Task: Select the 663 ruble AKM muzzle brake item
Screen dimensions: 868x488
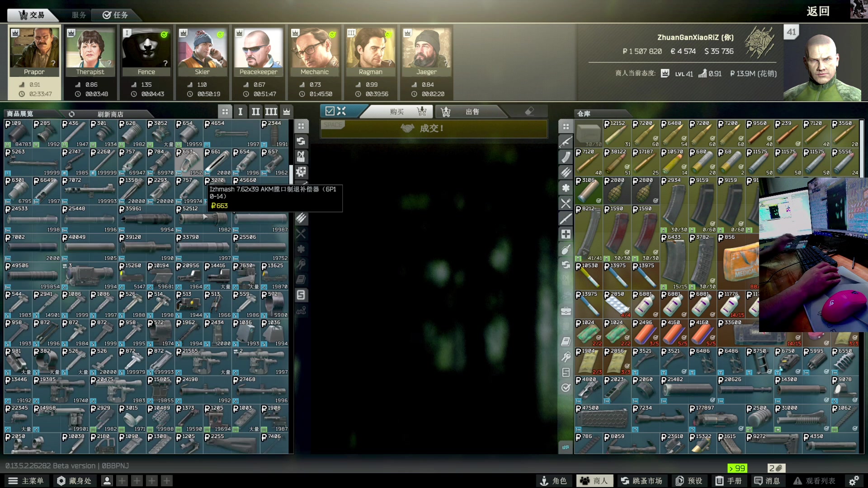Action: pyautogui.click(x=189, y=162)
